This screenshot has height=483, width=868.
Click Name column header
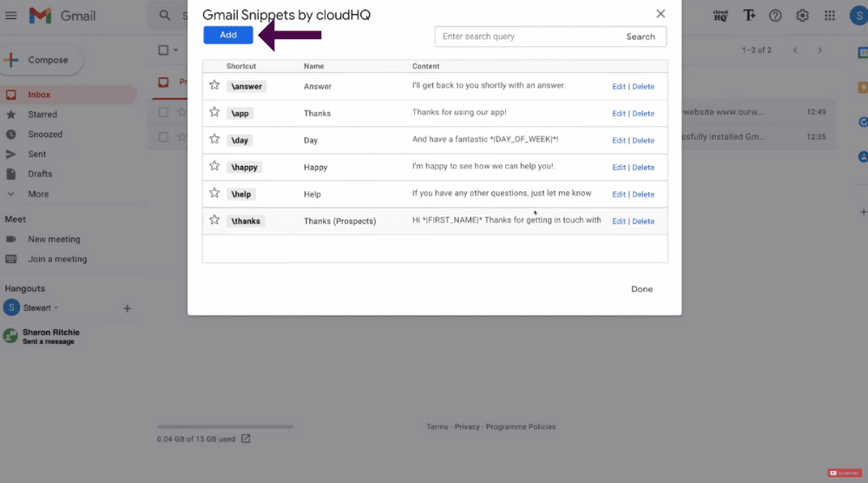tap(313, 66)
